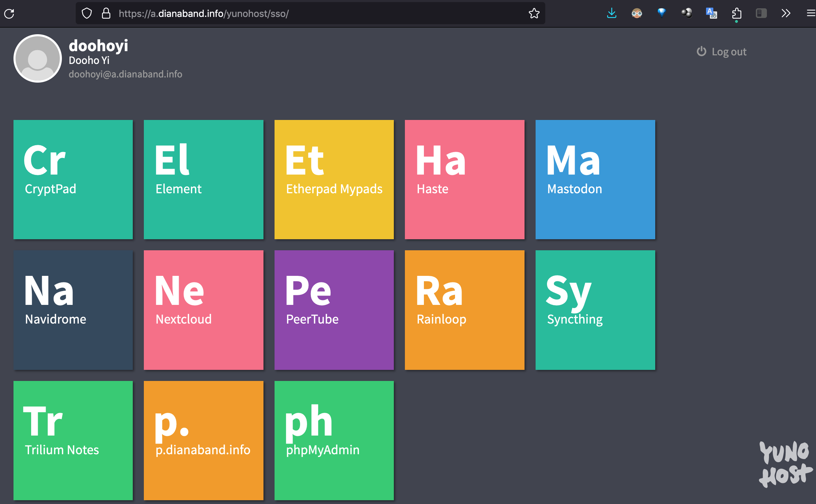Open the Rainloop webmail tile

coord(464,310)
